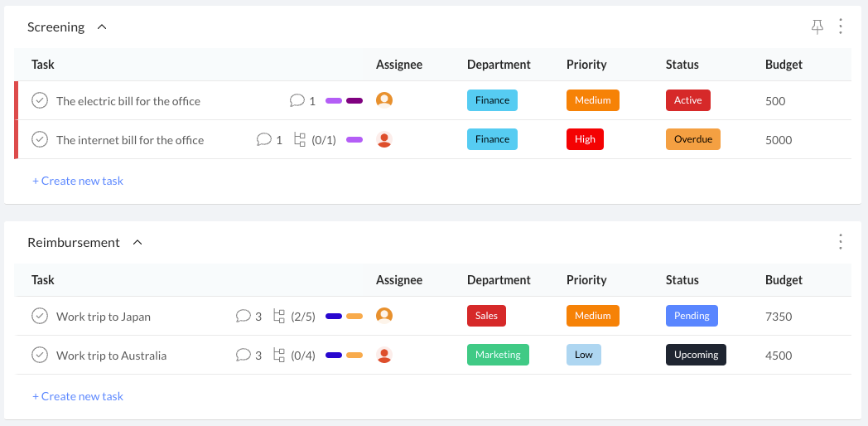
Task: Change the Overdue status tag
Action: (x=693, y=139)
